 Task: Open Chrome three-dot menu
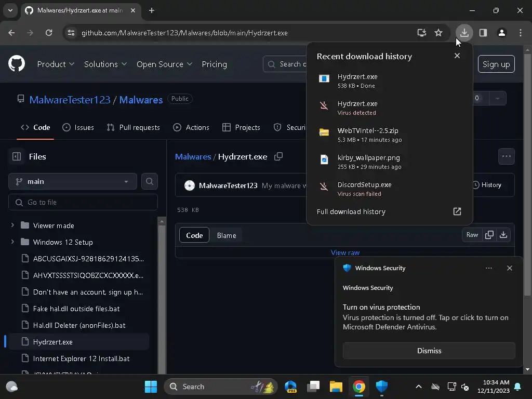520,33
